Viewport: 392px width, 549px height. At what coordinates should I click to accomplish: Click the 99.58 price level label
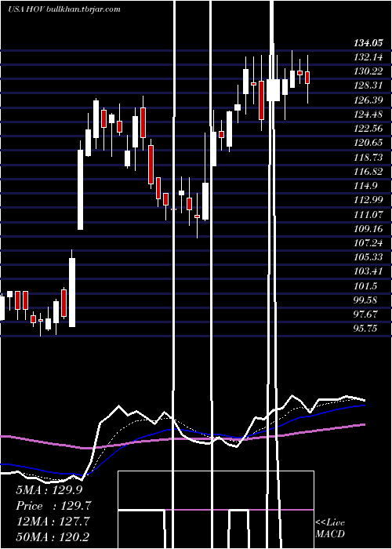(x=365, y=300)
